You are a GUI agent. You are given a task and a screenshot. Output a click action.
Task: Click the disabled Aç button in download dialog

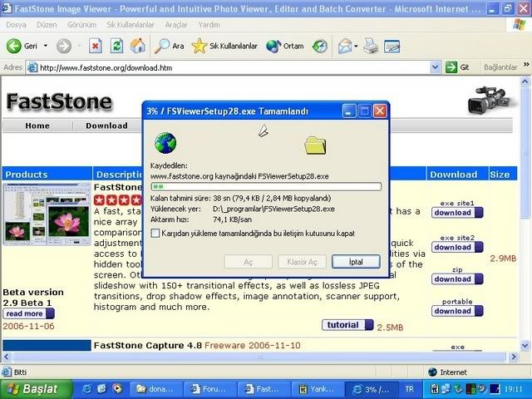pos(249,262)
